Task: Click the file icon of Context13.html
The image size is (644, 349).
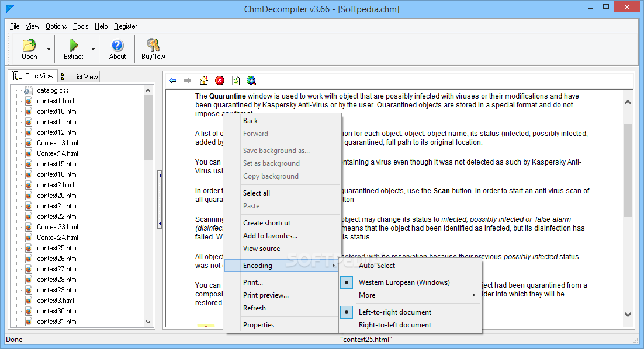Action: [28, 143]
